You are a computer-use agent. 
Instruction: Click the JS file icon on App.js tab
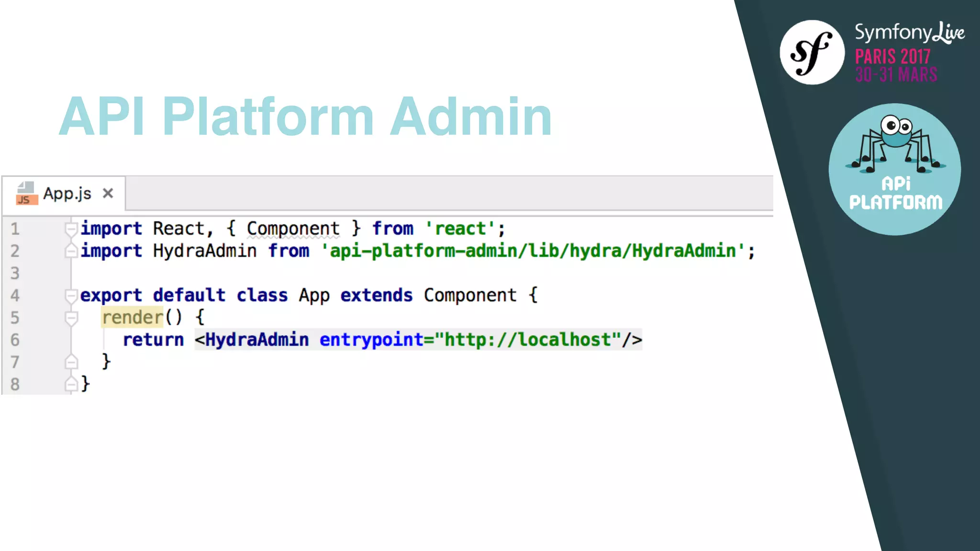click(x=26, y=193)
